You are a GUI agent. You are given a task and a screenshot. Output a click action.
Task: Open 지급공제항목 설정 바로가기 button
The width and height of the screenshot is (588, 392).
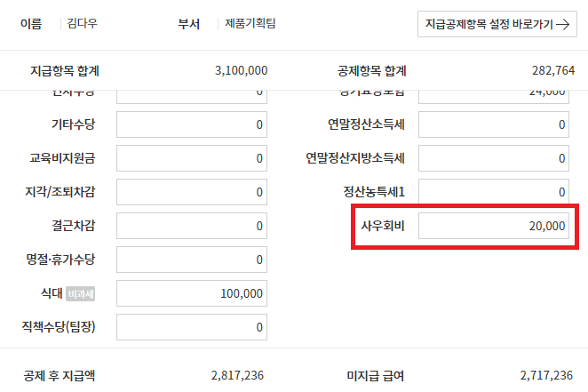tap(497, 24)
